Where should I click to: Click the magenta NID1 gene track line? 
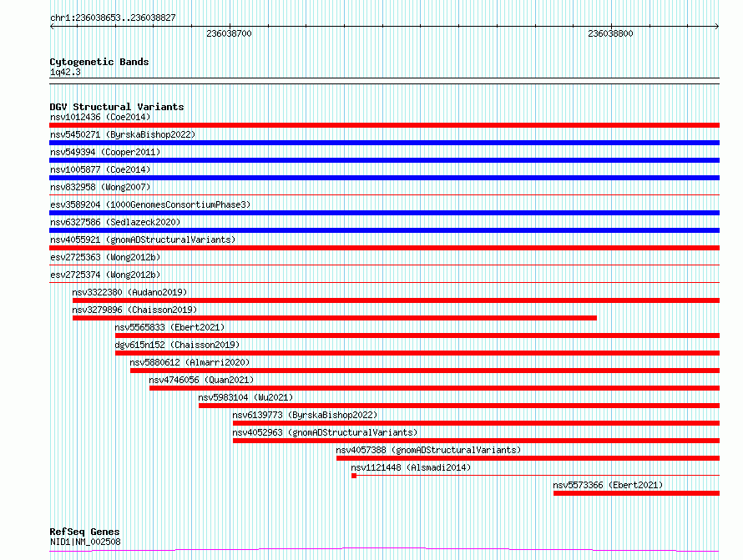point(384,550)
